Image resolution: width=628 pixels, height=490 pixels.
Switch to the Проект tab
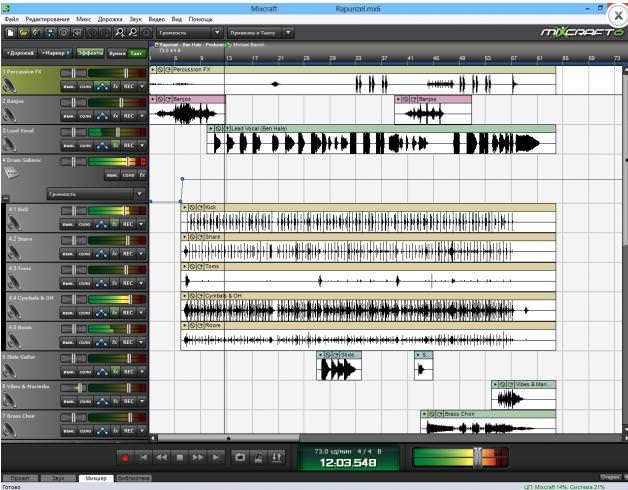[20, 478]
